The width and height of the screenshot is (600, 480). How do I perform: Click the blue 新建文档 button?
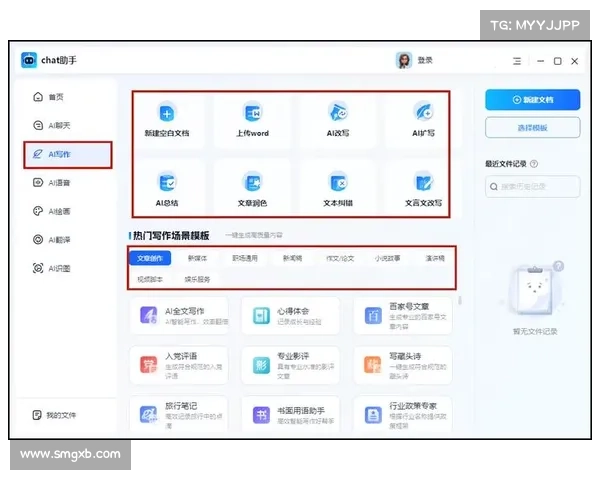[532, 100]
